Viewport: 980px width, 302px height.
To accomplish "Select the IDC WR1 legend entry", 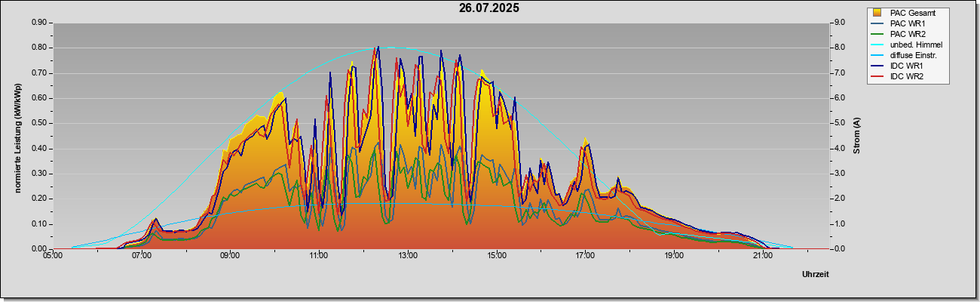I will coord(907,66).
